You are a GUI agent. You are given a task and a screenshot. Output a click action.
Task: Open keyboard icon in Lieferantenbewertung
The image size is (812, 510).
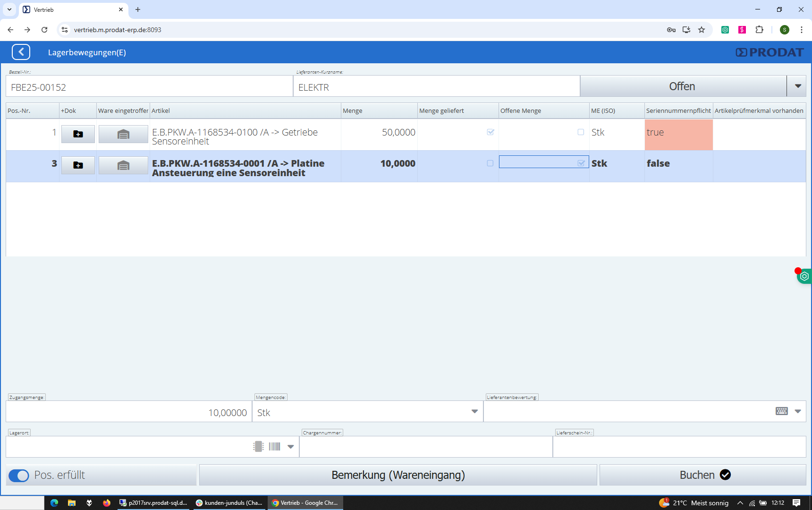pyautogui.click(x=781, y=411)
